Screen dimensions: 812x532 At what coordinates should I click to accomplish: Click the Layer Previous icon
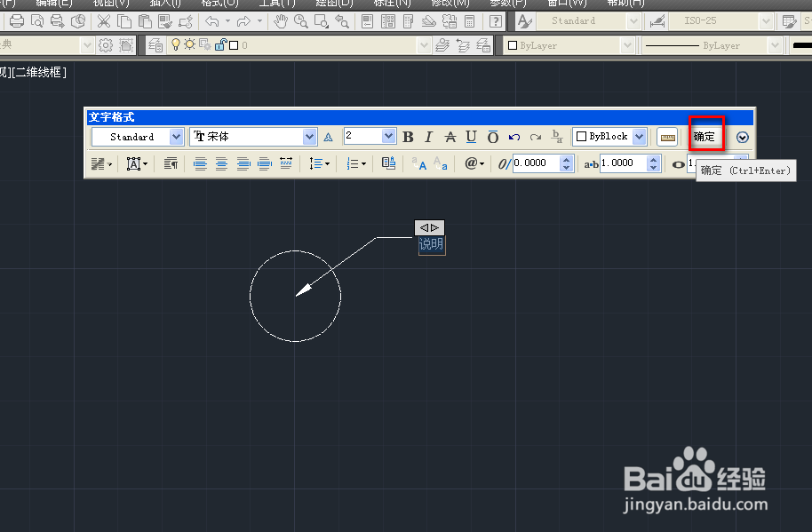click(463, 45)
